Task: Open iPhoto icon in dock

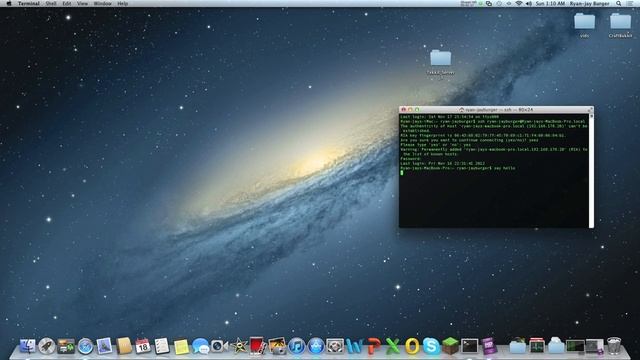Action: click(277, 346)
